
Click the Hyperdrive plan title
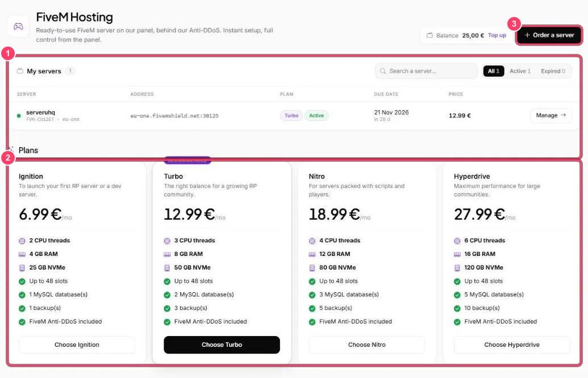coord(472,177)
